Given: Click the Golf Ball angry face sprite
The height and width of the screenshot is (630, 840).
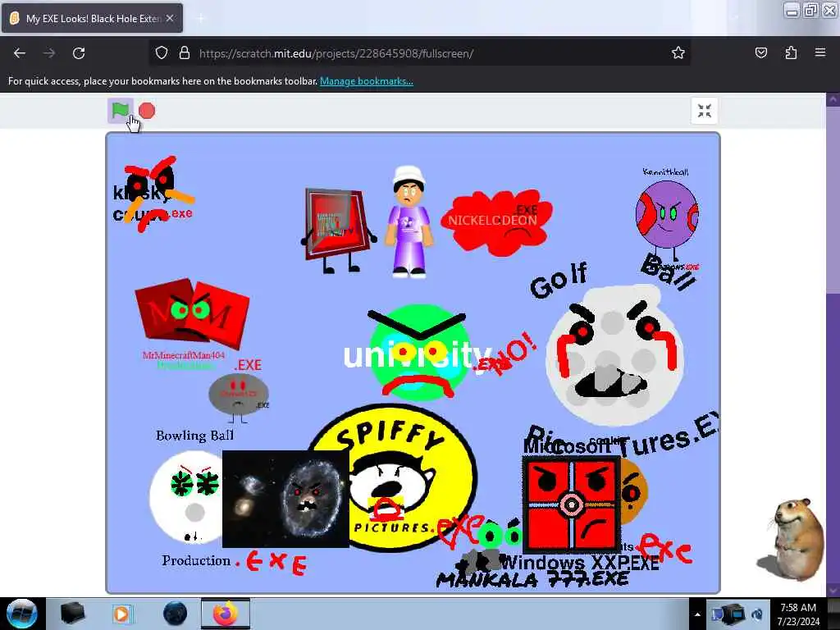Looking at the screenshot, I should point(614,354).
